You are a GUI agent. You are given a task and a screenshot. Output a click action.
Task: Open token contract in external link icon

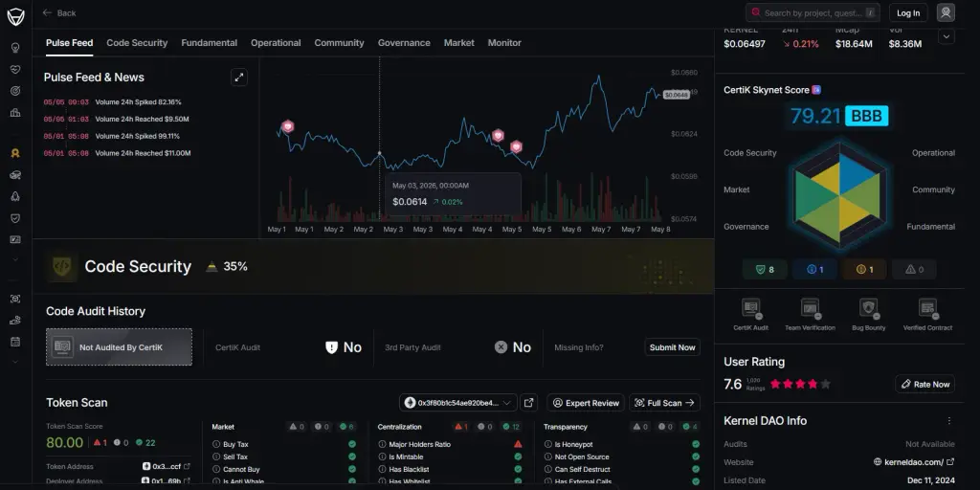tap(528, 403)
